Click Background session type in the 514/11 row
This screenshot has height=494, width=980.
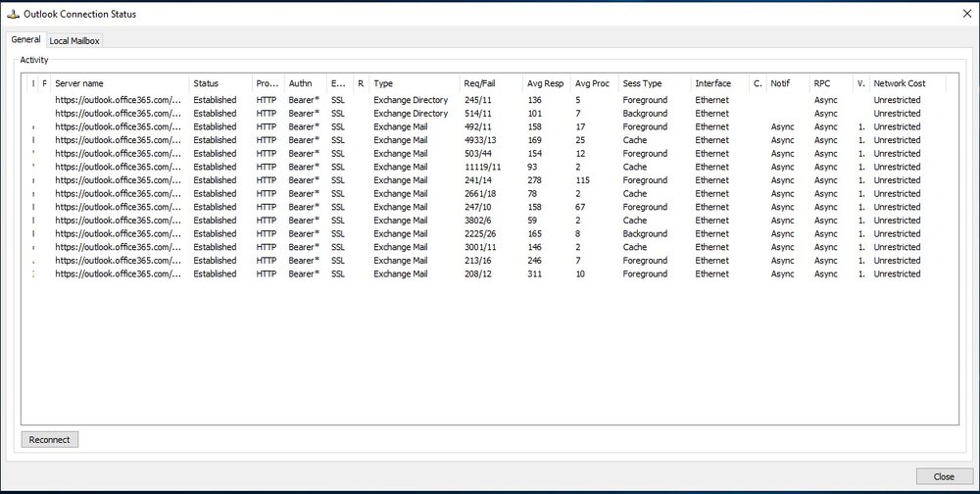tap(645, 113)
